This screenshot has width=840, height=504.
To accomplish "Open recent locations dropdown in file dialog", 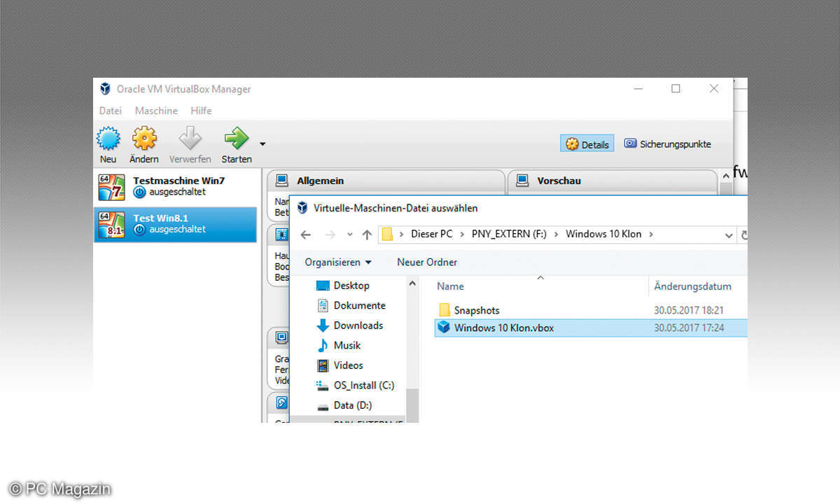I will click(x=350, y=234).
